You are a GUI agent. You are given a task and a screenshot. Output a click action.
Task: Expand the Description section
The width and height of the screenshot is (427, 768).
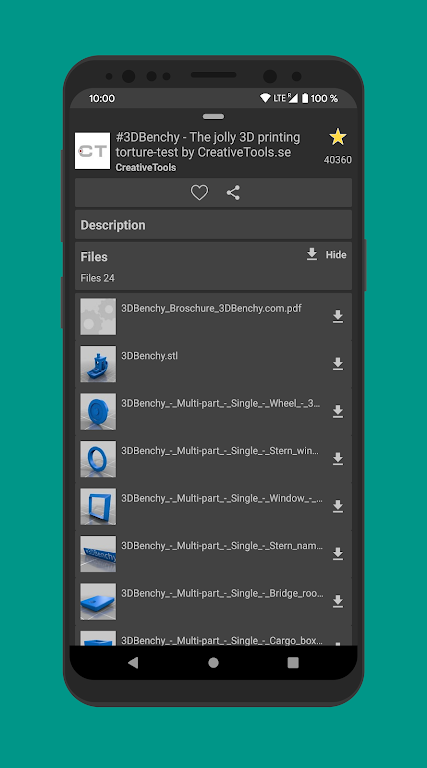click(214, 225)
